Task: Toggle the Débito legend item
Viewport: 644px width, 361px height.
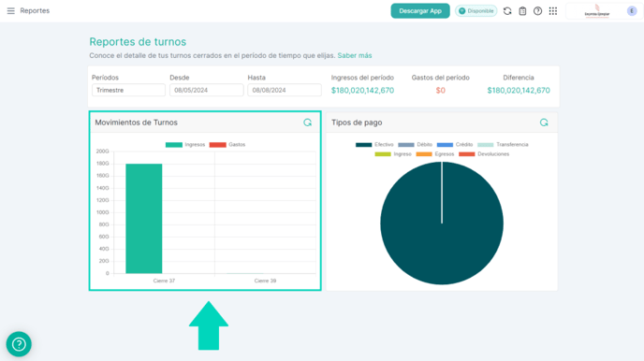Action: pos(416,144)
